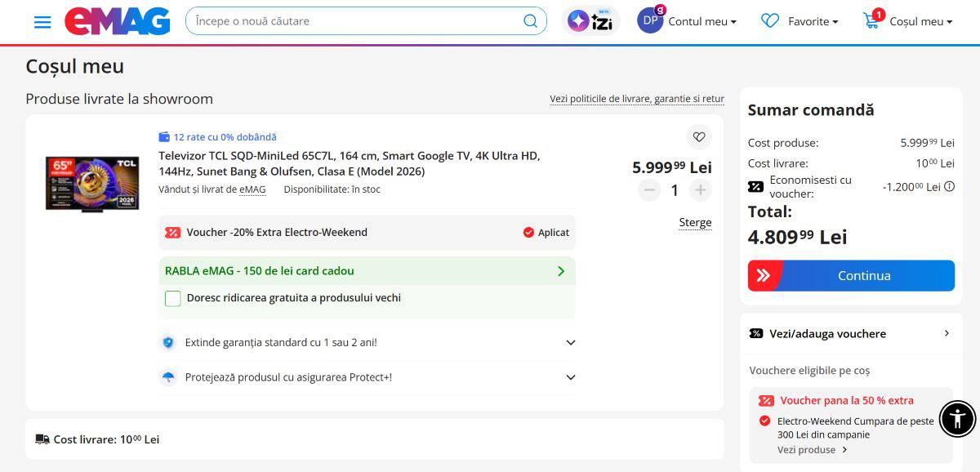Click the search magnifier icon

click(531, 21)
